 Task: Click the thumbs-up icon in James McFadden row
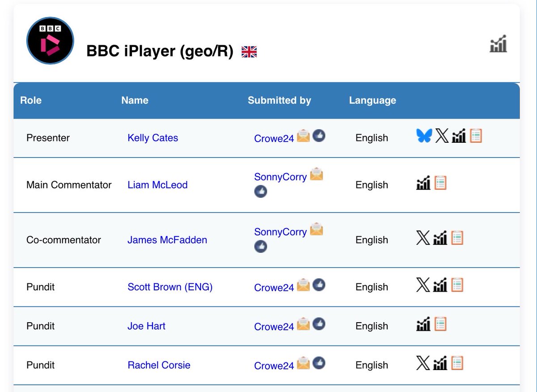[x=260, y=246]
